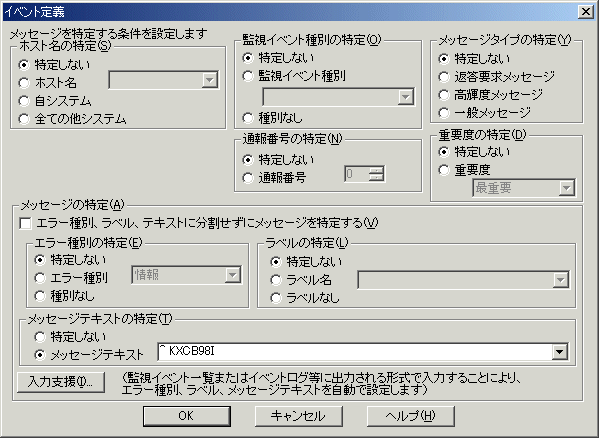Click the 通報番号 number spinner field
The height and width of the screenshot is (438, 599).
point(364,174)
